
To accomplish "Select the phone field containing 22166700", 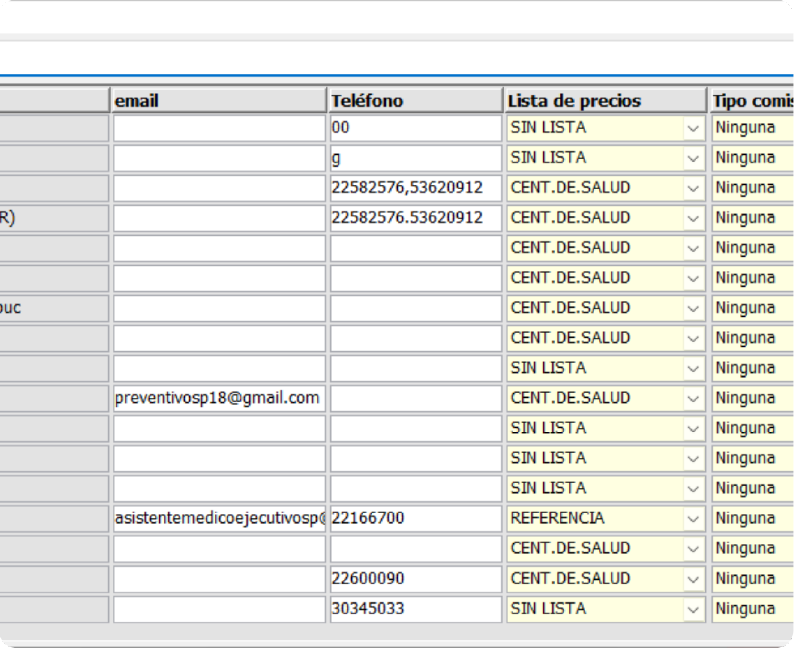I will pos(415,519).
